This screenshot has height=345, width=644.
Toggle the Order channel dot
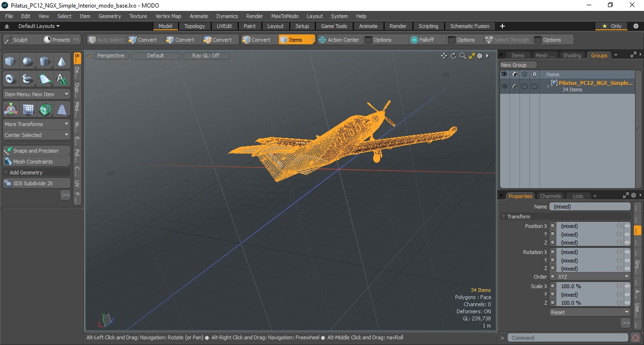[553, 277]
